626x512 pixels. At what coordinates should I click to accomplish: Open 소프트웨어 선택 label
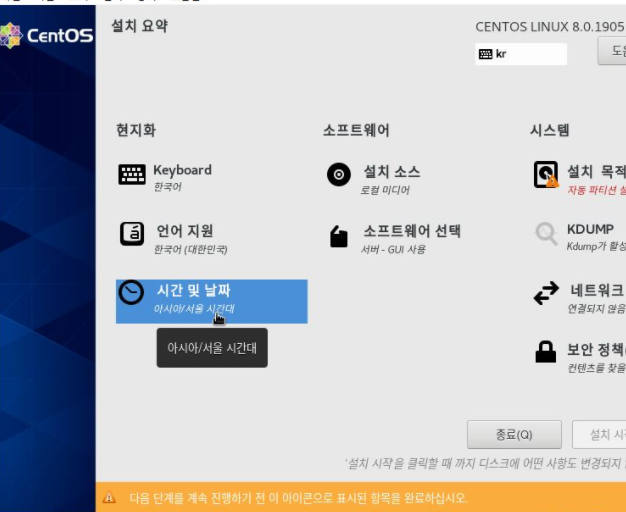(x=412, y=231)
